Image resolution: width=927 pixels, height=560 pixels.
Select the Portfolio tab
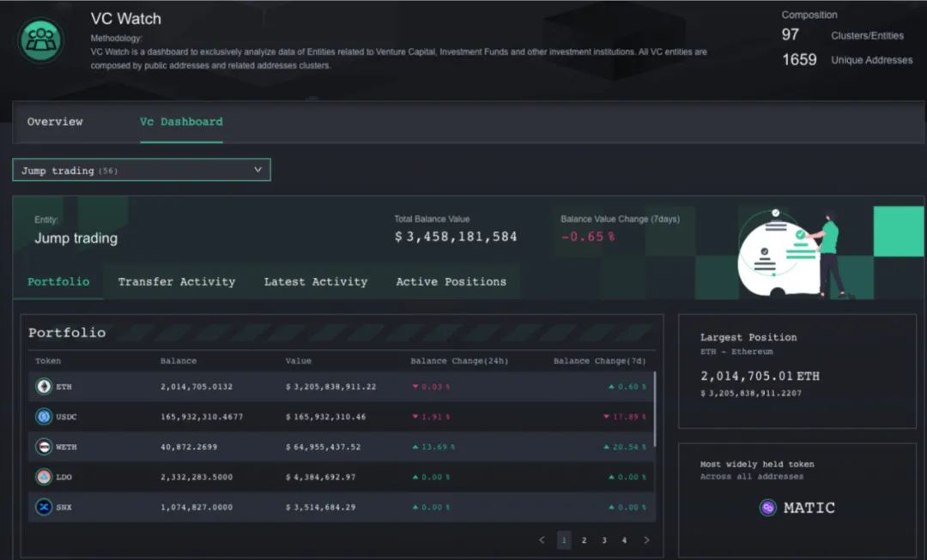[x=58, y=281]
